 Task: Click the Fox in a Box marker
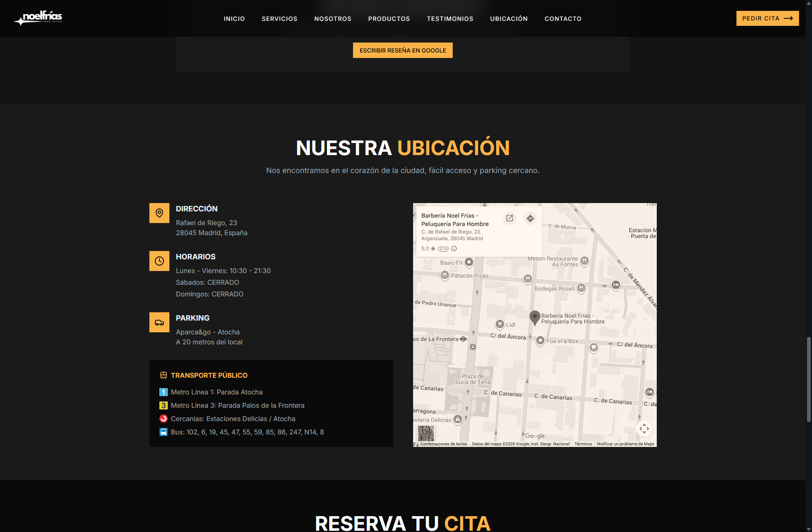[x=540, y=341]
